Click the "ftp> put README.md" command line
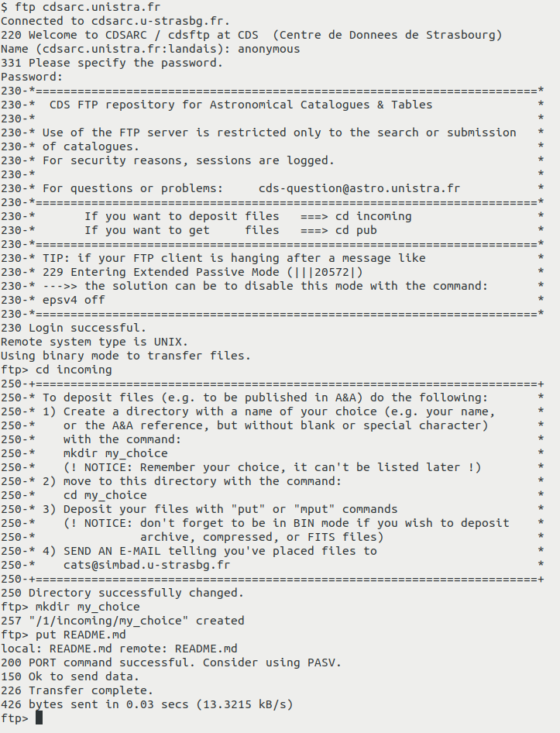This screenshot has height=733, width=560. 63,635
